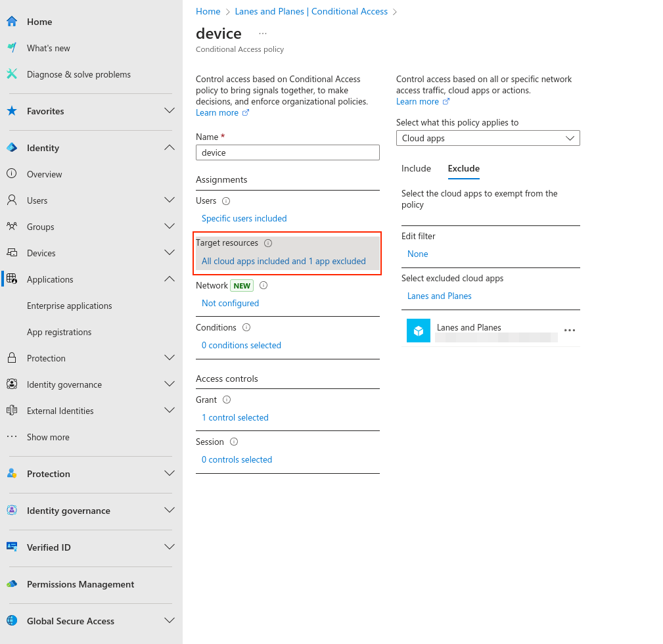Select the Diagnose & solve problems wrench icon
This screenshot has height=644, width=663.
12,74
